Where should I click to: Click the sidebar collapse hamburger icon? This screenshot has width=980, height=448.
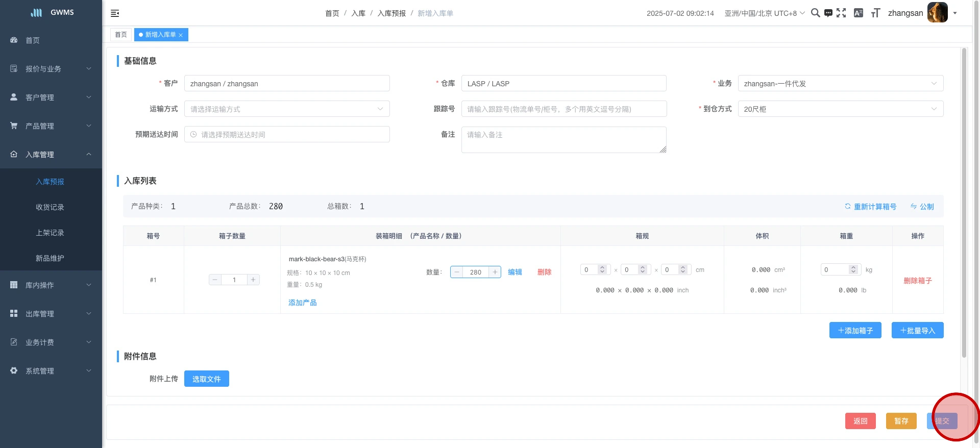[x=115, y=13]
